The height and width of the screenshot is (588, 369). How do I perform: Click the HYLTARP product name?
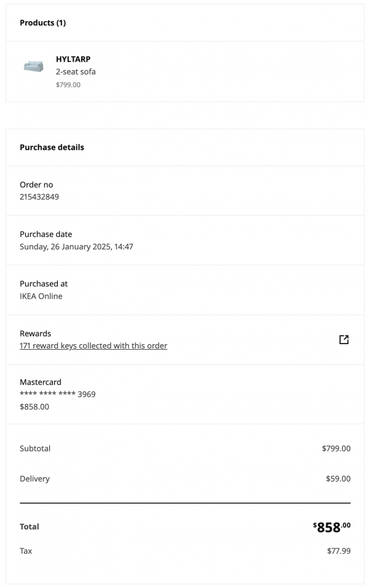[73, 59]
